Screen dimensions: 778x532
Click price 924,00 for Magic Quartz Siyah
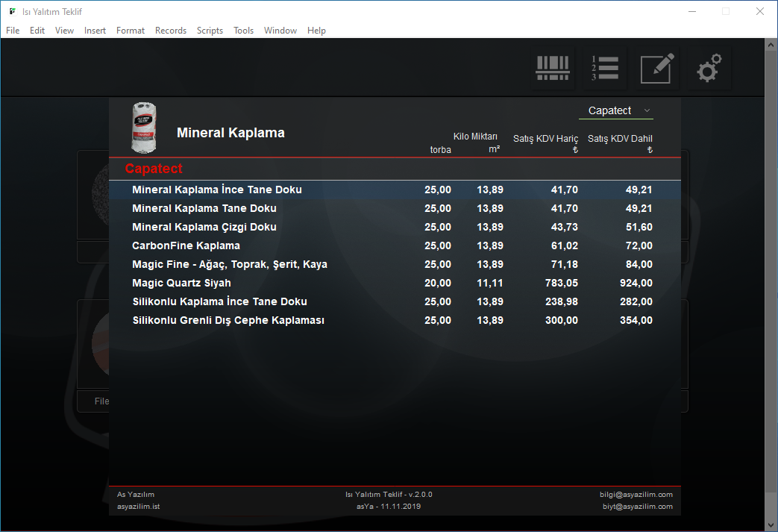[x=636, y=283]
